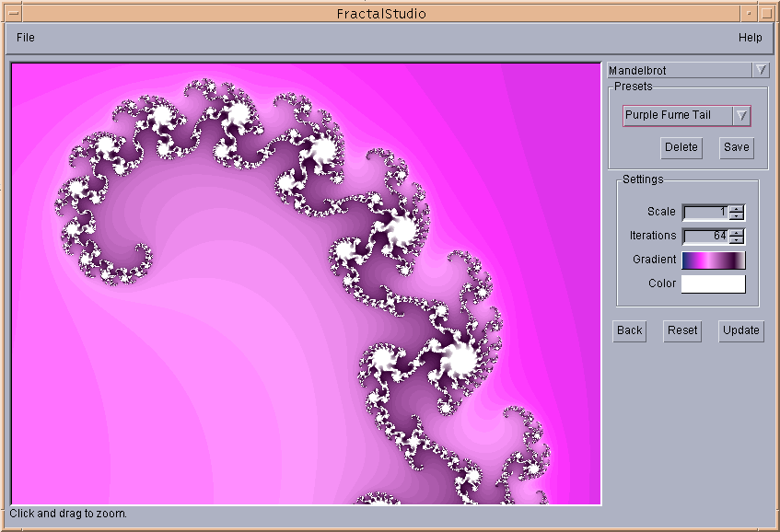Viewport: 780px width, 532px height.
Task: Open the Help menu
Action: (751, 38)
